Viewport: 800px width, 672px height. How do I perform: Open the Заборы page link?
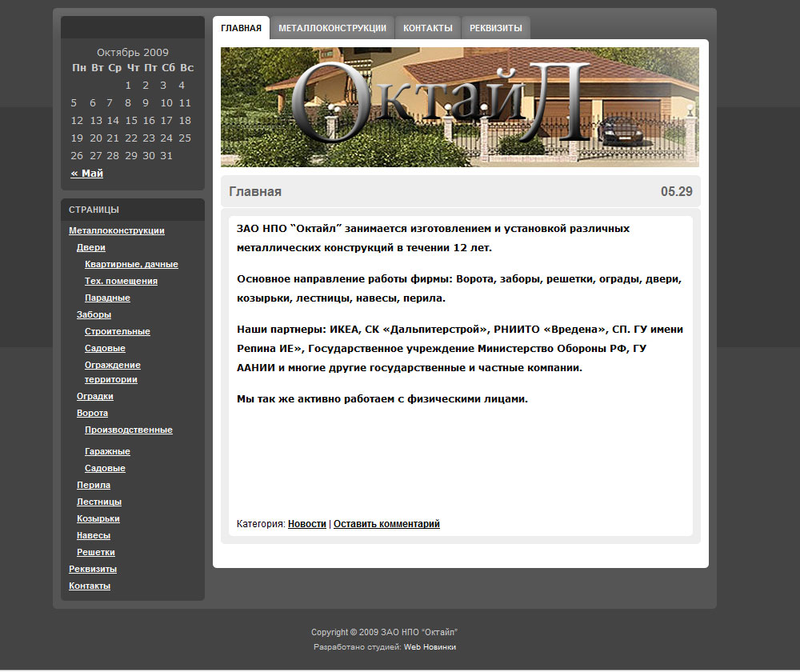(94, 315)
